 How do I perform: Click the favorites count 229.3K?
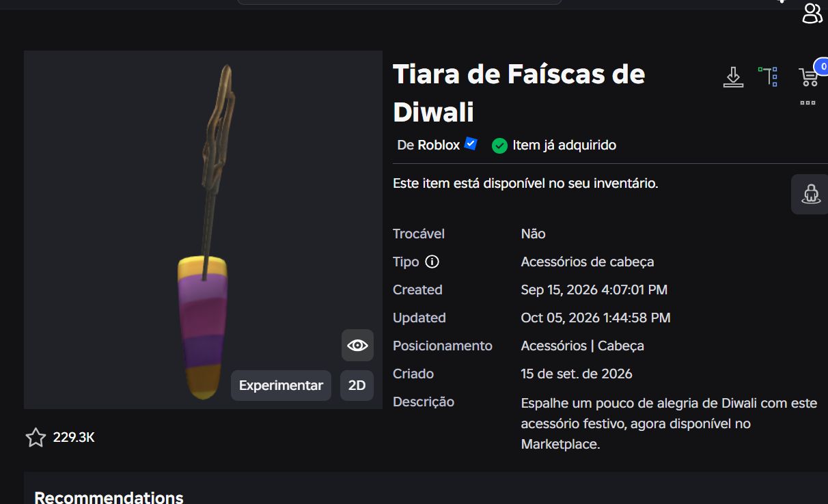[x=74, y=438]
